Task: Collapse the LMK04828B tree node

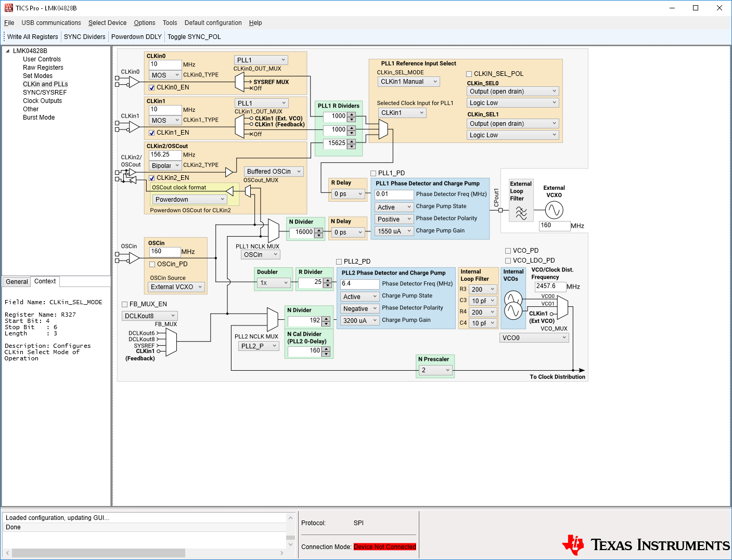Action: point(7,51)
